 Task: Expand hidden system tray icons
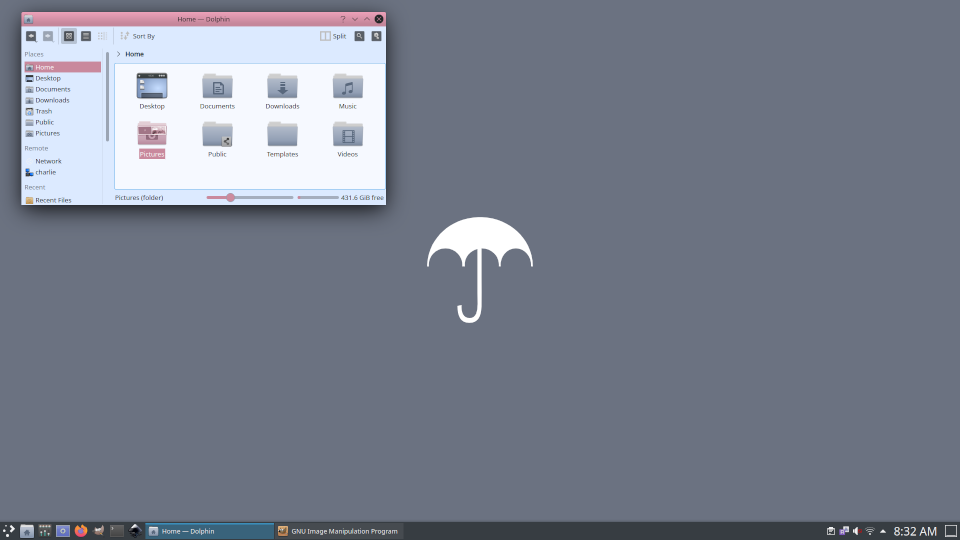tap(883, 531)
